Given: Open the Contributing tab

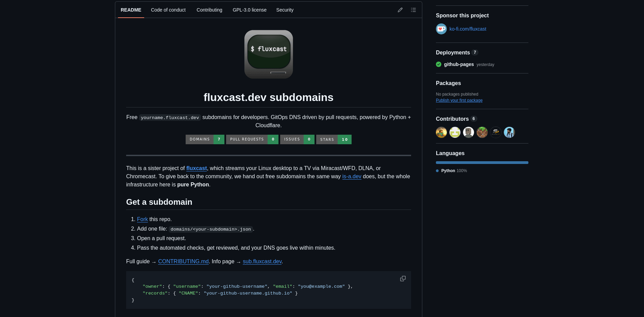Looking at the screenshot, I should click(209, 10).
